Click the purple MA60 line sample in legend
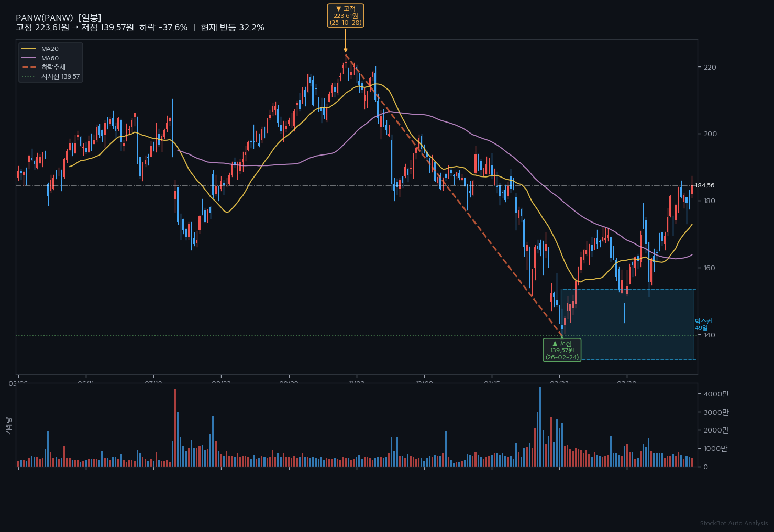This screenshot has height=532, width=774. pyautogui.click(x=29, y=58)
